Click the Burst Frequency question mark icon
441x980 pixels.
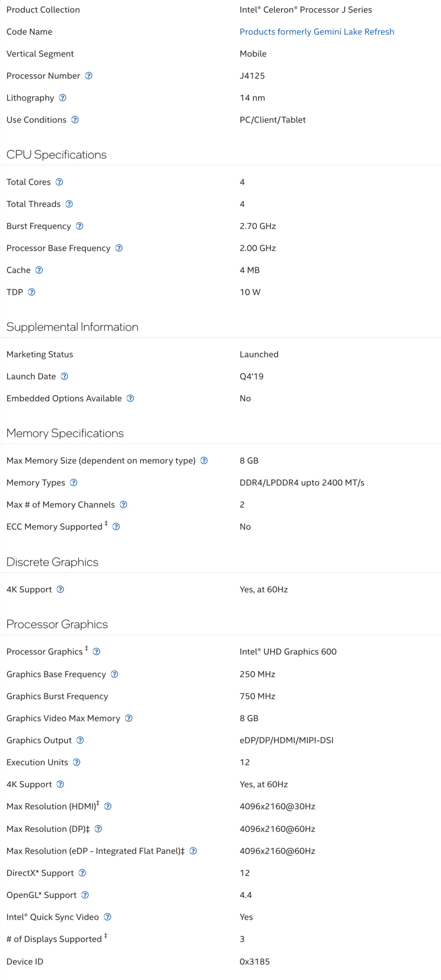[79, 226]
